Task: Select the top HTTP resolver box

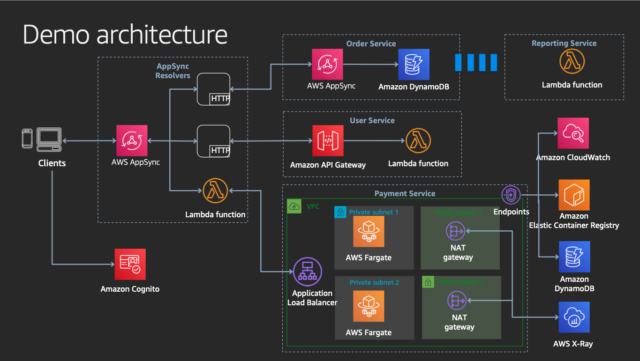Action: 213,89
